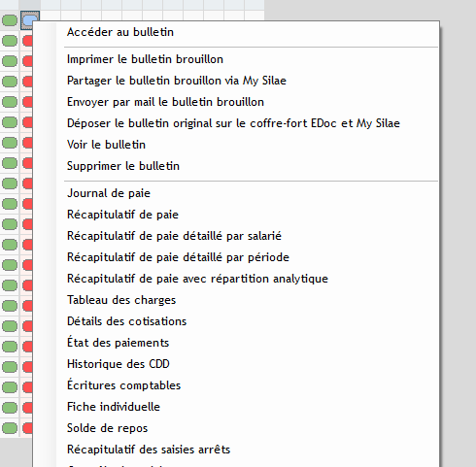Image resolution: width=476 pixels, height=467 pixels.
Task: Choose Récapitulatif de paie détaillé par salarié
Action: point(174,236)
